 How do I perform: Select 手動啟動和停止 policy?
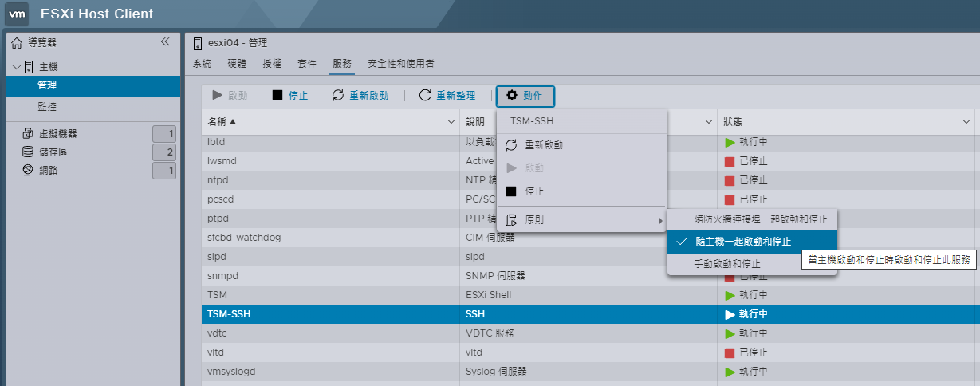752,263
